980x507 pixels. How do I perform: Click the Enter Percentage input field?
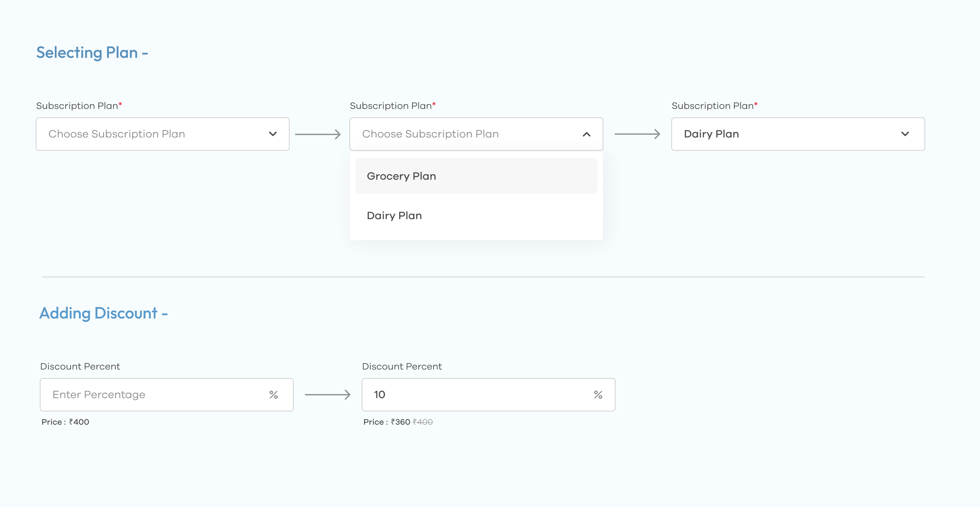point(167,394)
